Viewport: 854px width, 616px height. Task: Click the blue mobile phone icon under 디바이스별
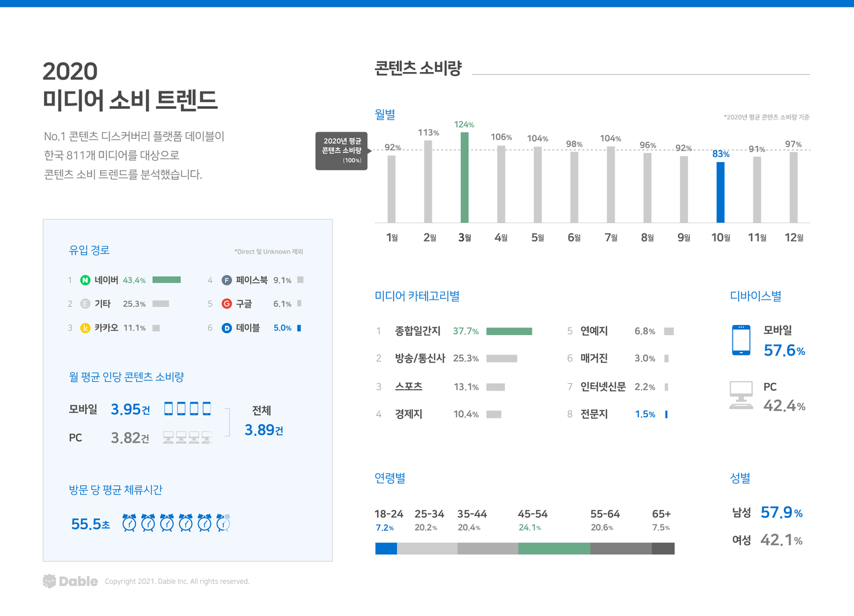coord(741,340)
